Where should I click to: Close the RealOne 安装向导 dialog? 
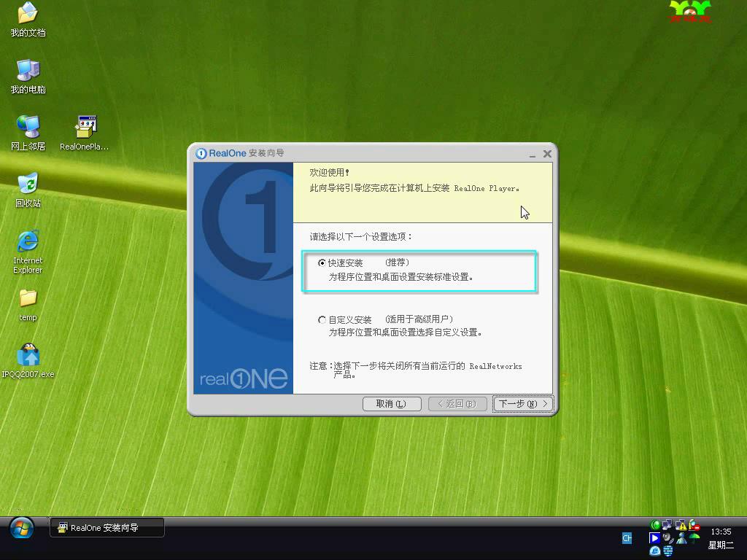547,154
